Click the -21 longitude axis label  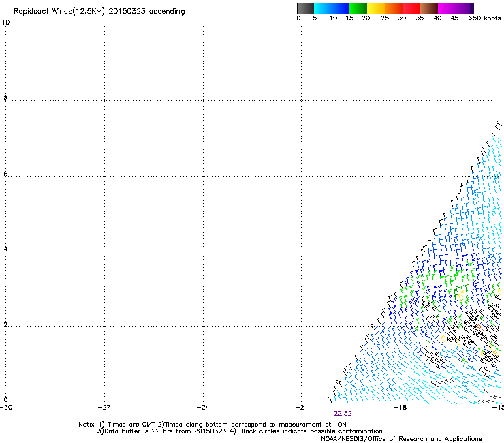302,408
